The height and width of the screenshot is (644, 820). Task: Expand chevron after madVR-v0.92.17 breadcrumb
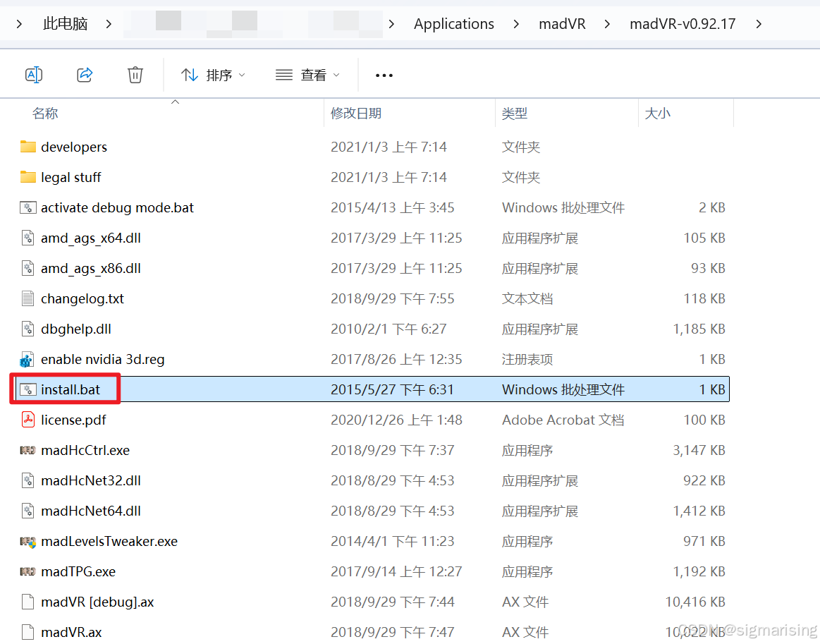coord(759,24)
